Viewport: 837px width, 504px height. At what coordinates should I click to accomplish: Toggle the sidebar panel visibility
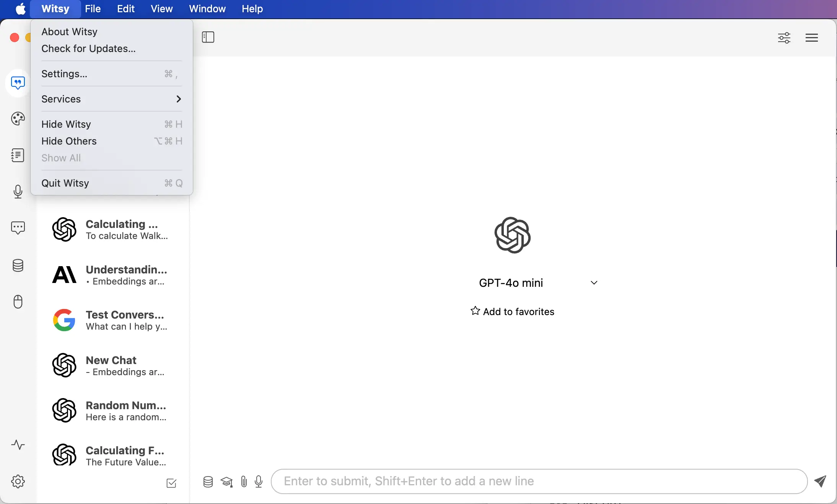(208, 37)
